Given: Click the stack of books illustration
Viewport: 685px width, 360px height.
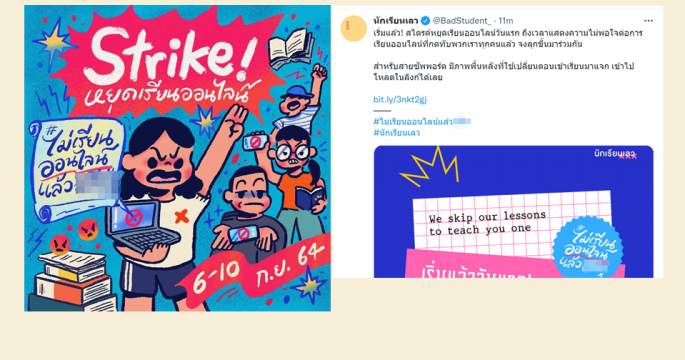Looking at the screenshot, I should pyautogui.click(x=72, y=282).
